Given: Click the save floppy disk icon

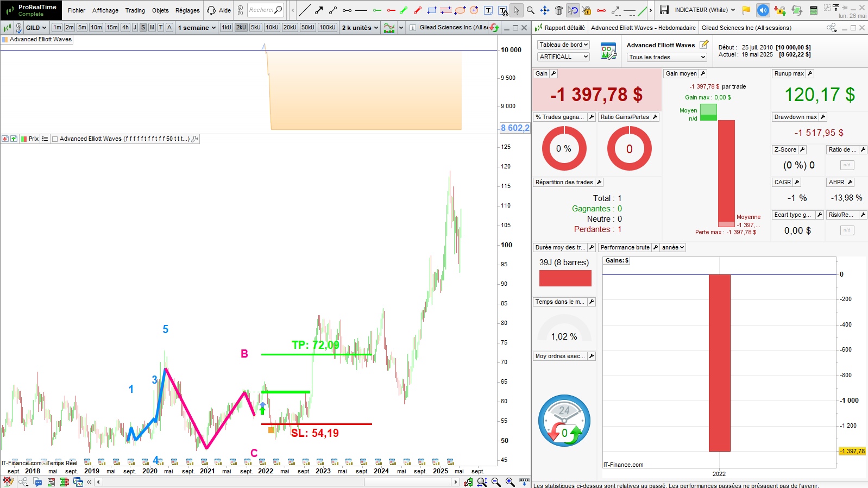Looking at the screenshot, I should 664,10.
